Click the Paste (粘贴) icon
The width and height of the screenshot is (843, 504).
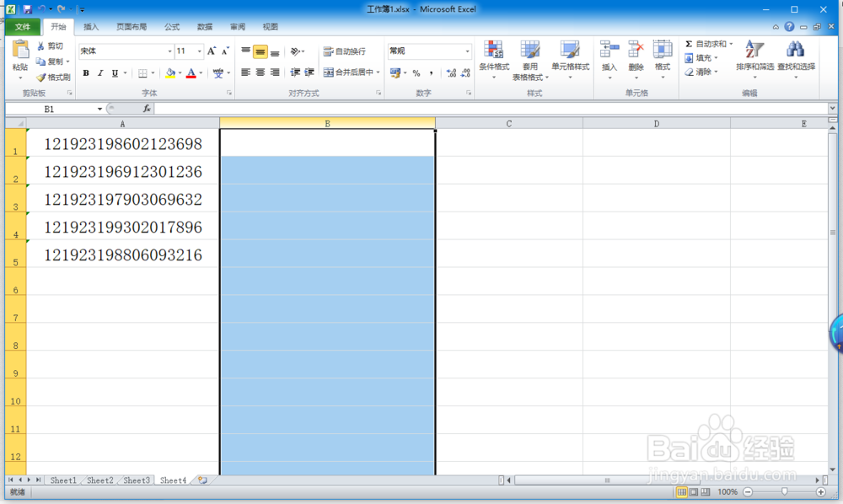coord(20,50)
